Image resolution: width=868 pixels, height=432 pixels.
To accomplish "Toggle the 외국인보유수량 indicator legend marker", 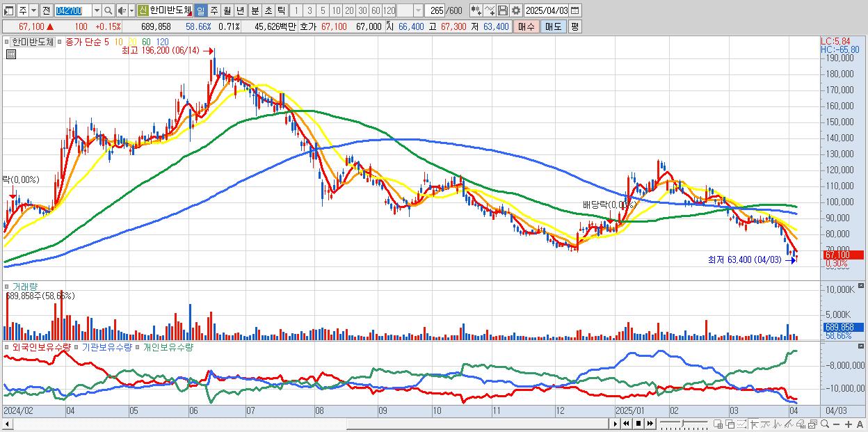I will pos(8,346).
